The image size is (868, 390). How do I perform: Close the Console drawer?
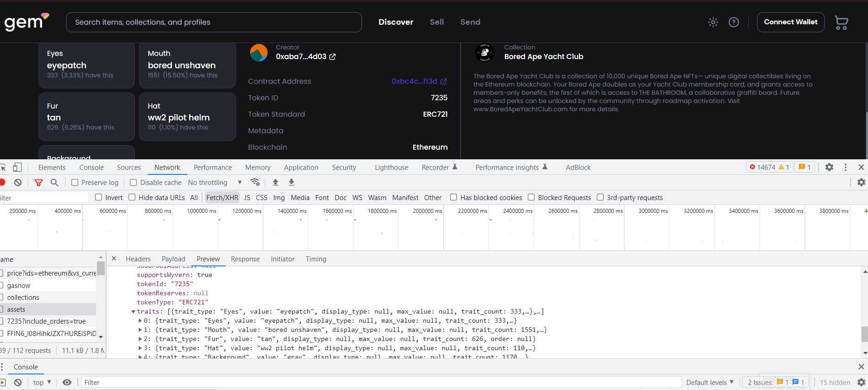coord(861,367)
